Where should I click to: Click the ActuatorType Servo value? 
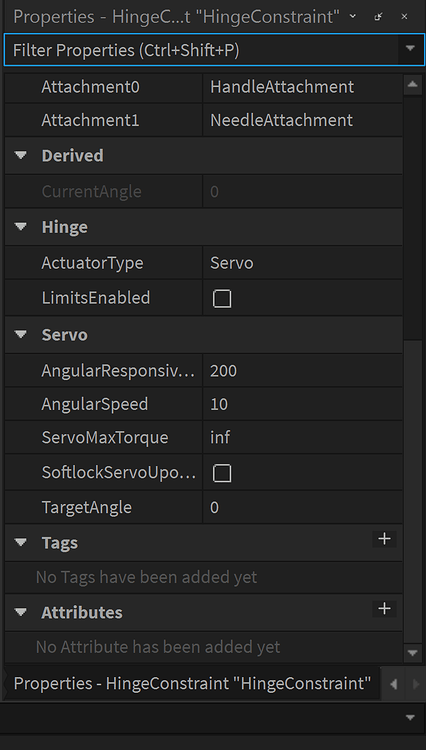[x=302, y=263]
